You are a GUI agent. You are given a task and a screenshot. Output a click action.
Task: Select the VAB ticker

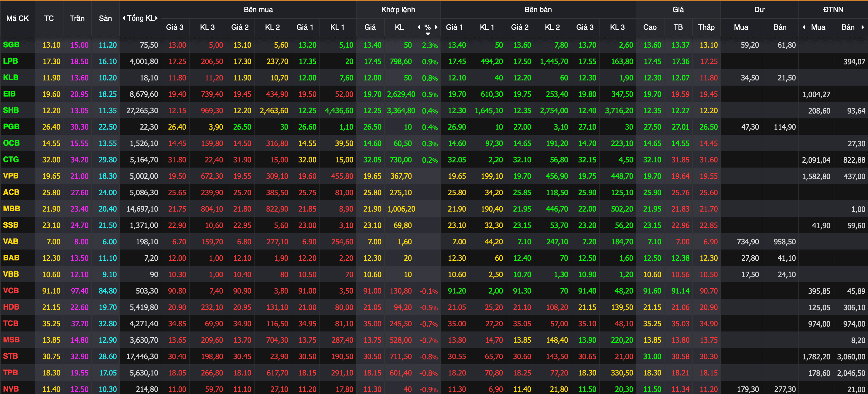[11, 241]
